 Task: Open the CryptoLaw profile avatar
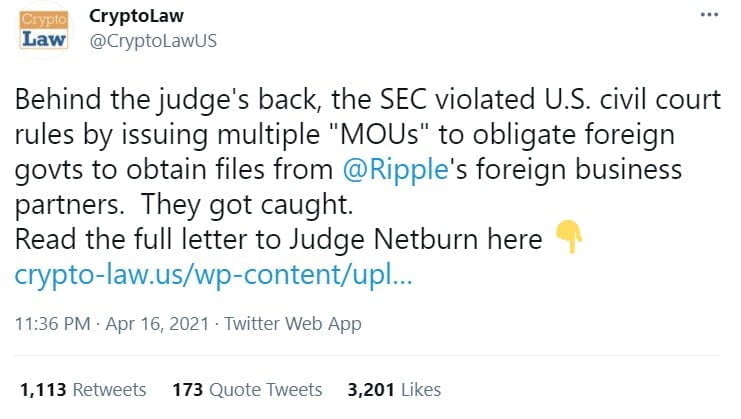click(x=42, y=31)
